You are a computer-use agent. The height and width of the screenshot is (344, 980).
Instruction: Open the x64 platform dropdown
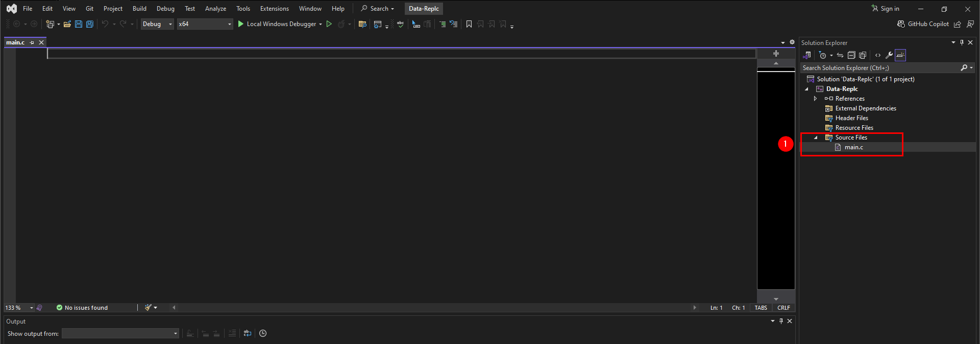tap(205, 24)
